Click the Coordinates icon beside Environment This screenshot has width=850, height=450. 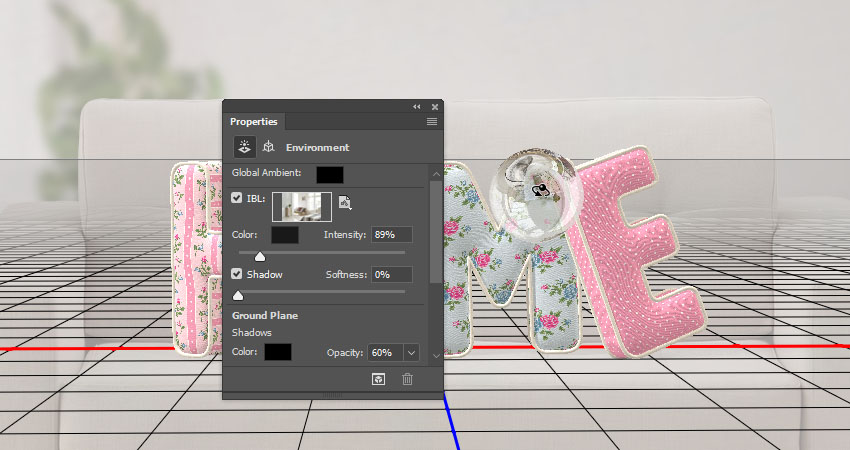pyautogui.click(x=268, y=147)
